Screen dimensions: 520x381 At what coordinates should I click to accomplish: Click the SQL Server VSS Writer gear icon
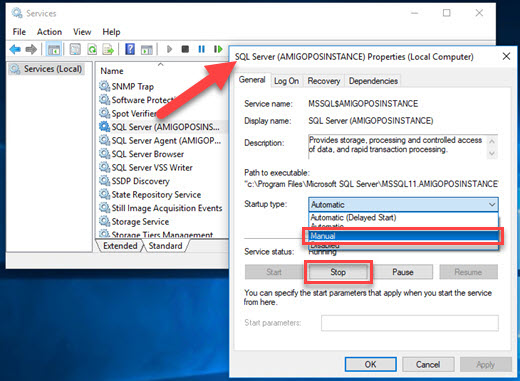tap(104, 167)
